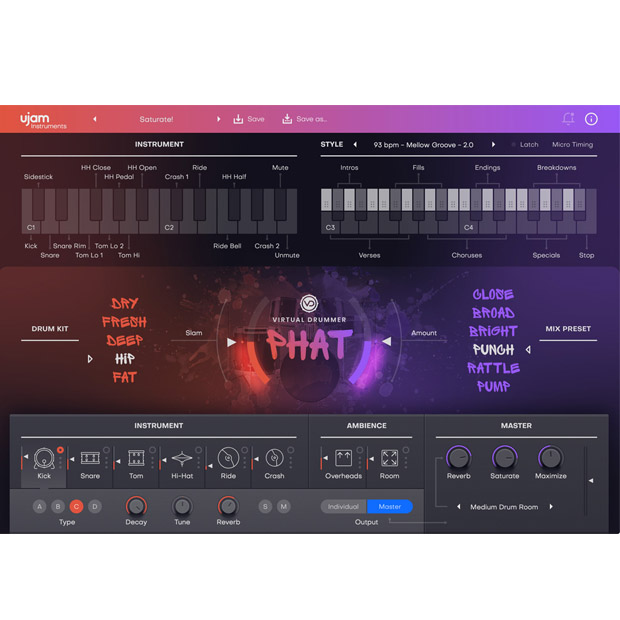
Task: Select the Tom instrument icon
Action: 136,458
